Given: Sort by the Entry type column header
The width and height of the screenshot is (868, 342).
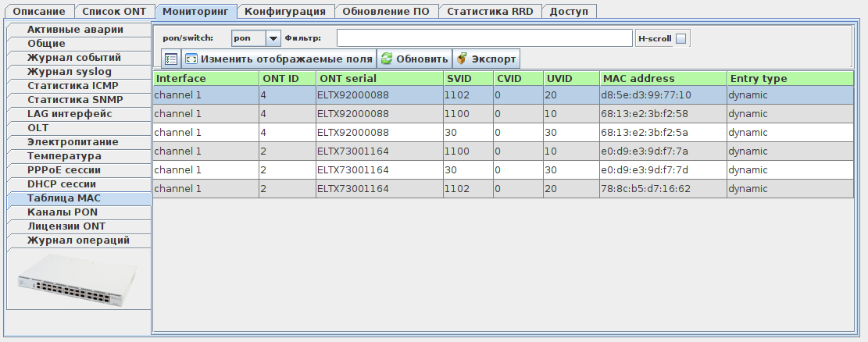Looking at the screenshot, I should tap(791, 79).
